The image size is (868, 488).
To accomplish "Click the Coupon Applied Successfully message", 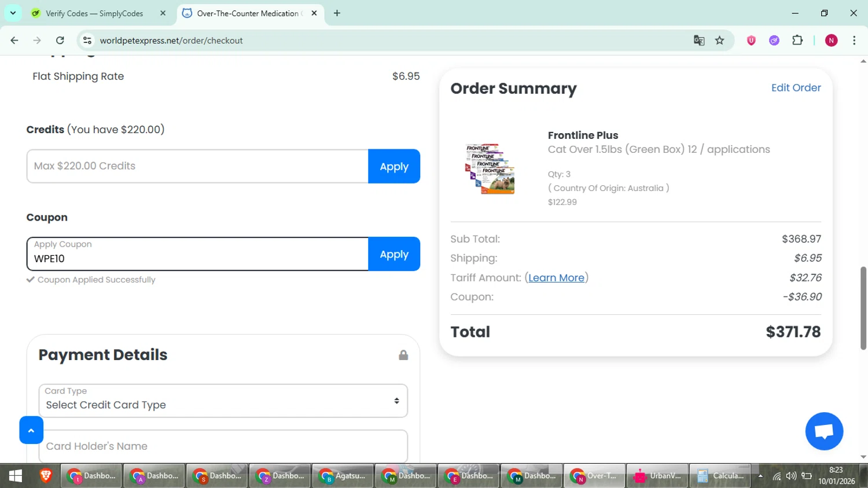I will point(91,280).
